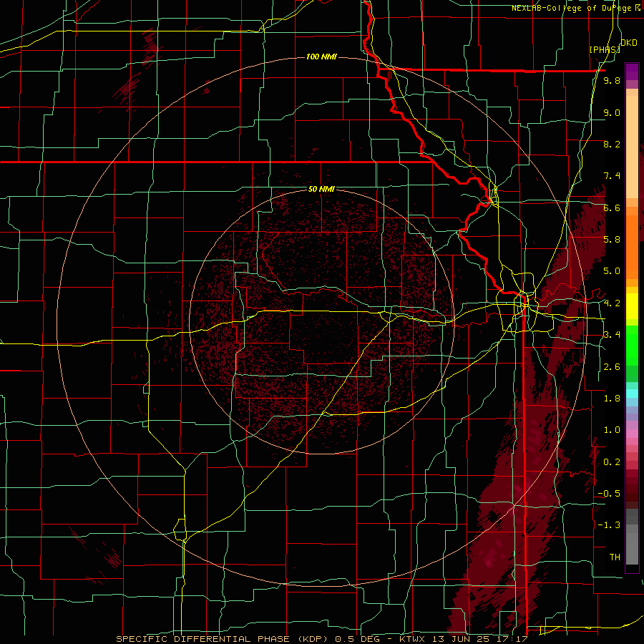Pick the bright green band of the color bar
Viewport: 644px width, 644px height.
pos(632,346)
